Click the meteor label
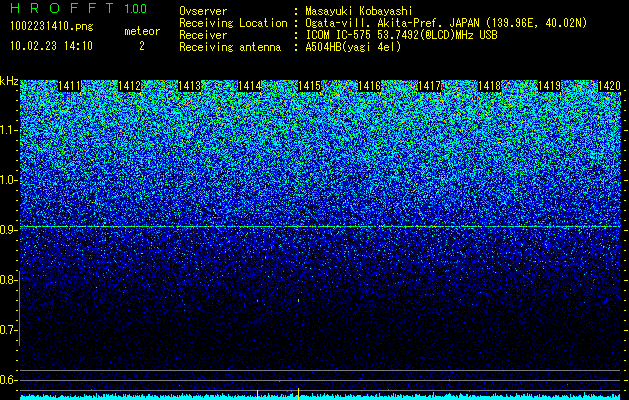Image resolution: width=629 pixels, height=400 pixels. pyautogui.click(x=142, y=31)
